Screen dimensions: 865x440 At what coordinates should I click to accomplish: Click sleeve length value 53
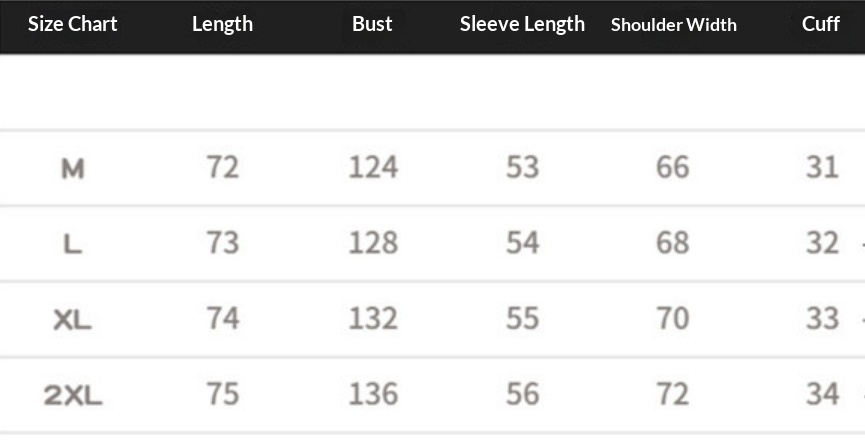pyautogui.click(x=522, y=167)
